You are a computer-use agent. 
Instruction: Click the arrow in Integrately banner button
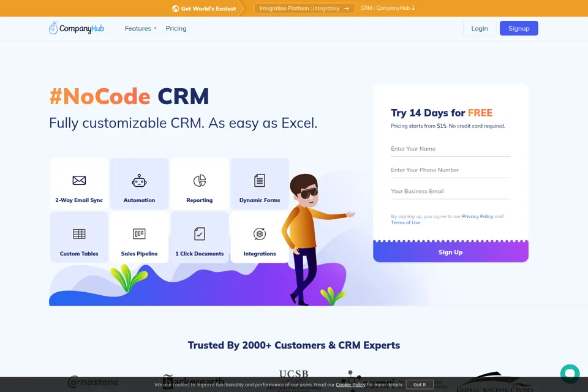(x=346, y=8)
